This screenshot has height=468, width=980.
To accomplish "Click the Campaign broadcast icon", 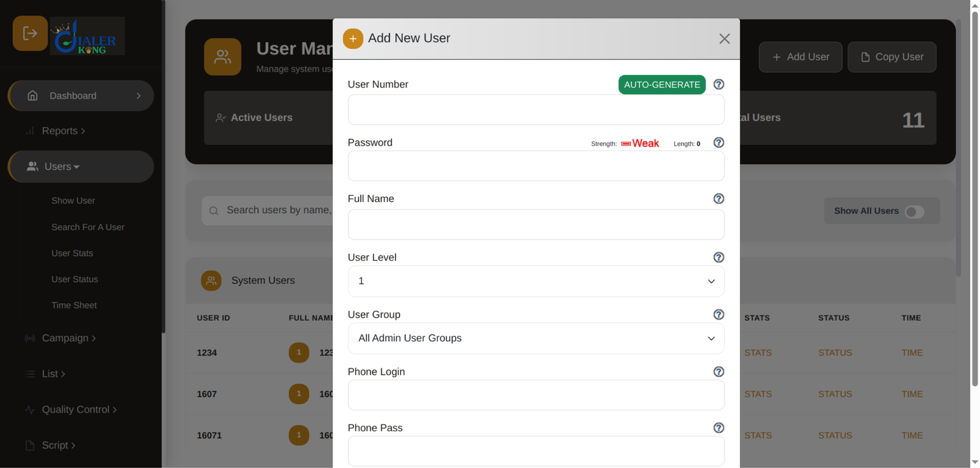I will click(30, 338).
